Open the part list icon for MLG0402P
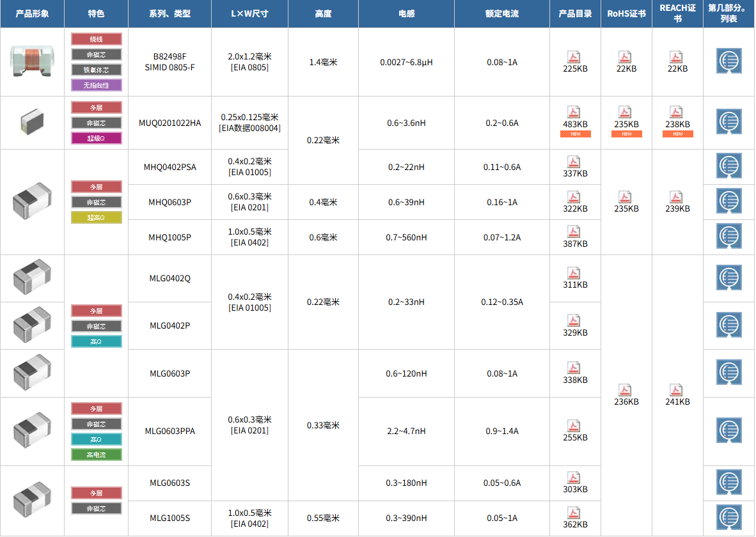This screenshot has height=537, width=756. (x=728, y=325)
